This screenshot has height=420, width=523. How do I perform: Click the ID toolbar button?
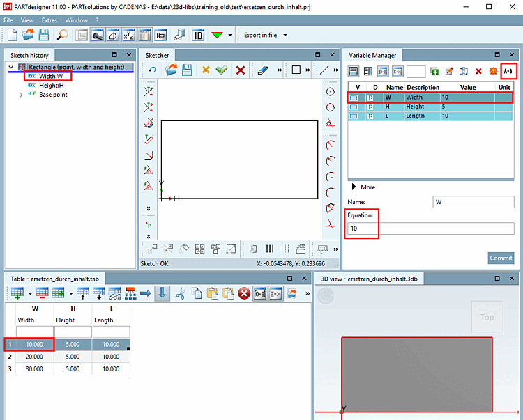tap(198, 35)
